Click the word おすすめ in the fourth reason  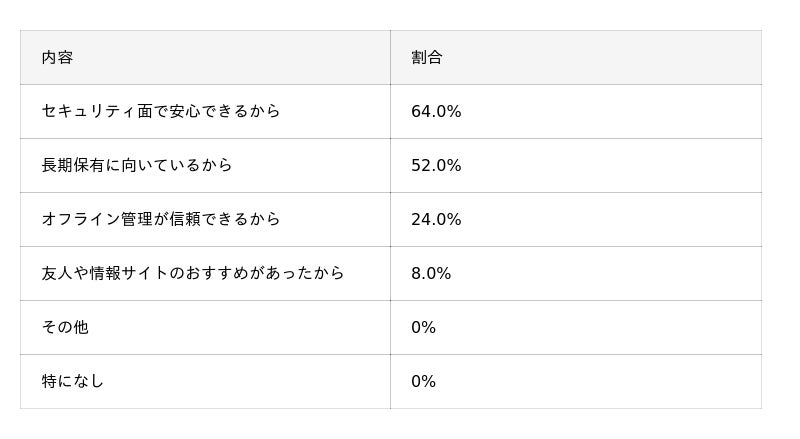point(235,274)
